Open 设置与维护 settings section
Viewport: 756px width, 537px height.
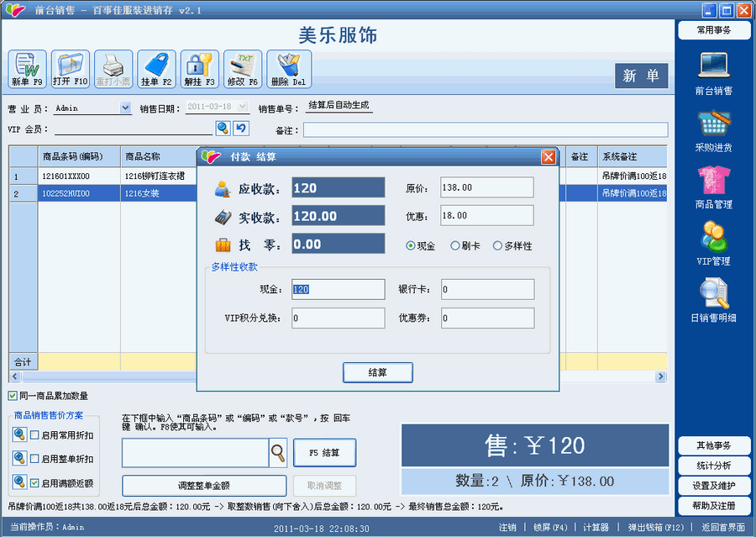click(x=713, y=485)
